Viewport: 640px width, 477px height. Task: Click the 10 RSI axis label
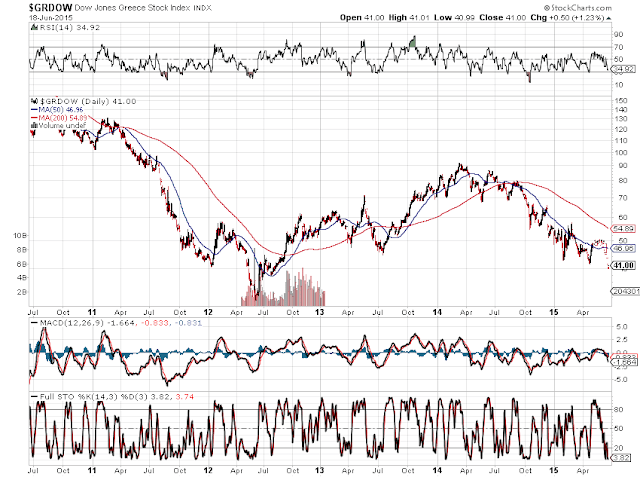(x=619, y=85)
